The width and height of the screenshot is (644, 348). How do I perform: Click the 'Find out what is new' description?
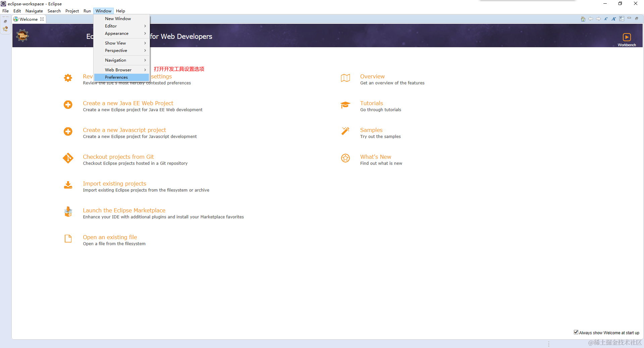381,163
